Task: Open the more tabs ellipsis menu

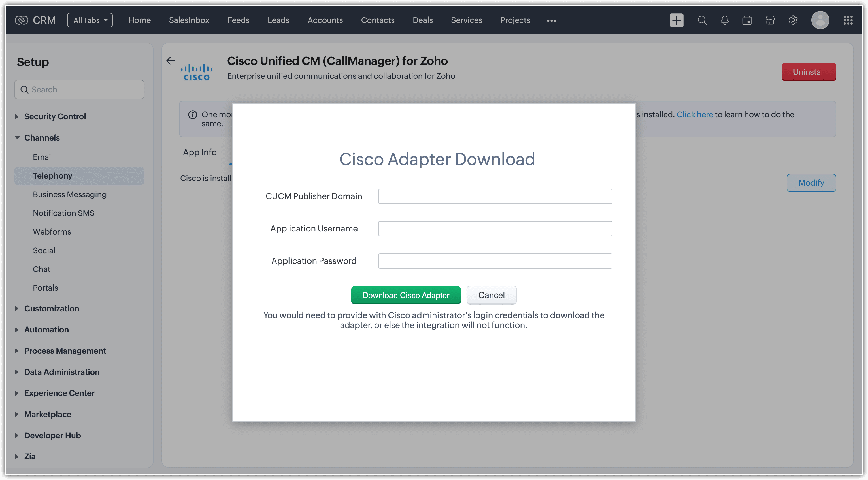Action: (x=551, y=21)
